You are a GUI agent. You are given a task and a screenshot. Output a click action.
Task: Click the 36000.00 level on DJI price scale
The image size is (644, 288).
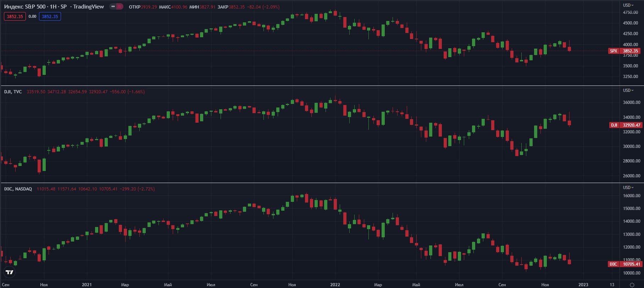tap(632, 103)
